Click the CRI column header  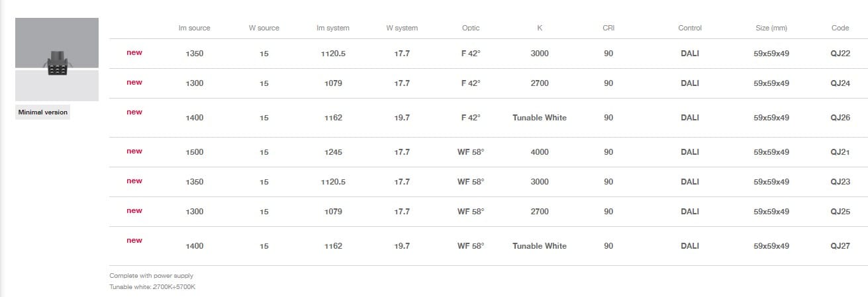click(608, 28)
